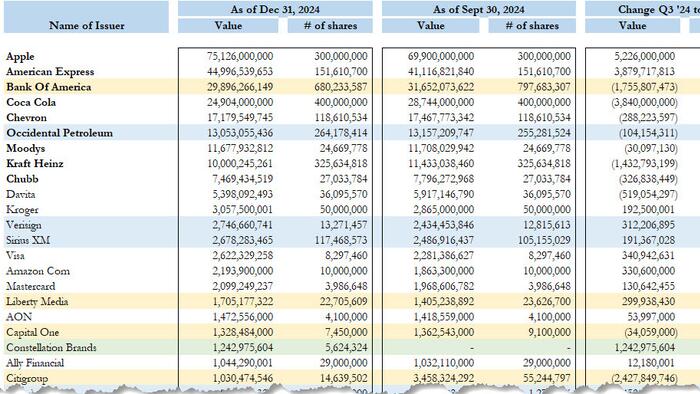
Task: Click Chubb Sept value 7,796,272,968
Action: coord(444,179)
